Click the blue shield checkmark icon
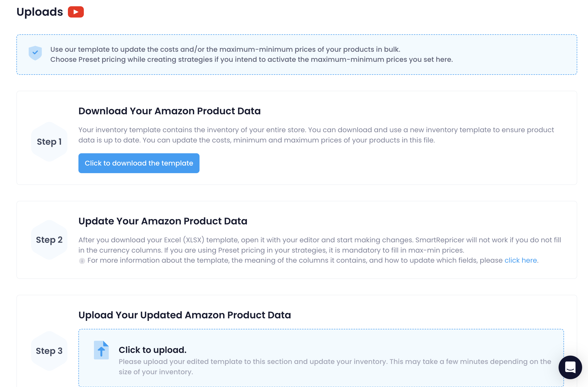Screen dimensions: 588x387 [x=35, y=53]
